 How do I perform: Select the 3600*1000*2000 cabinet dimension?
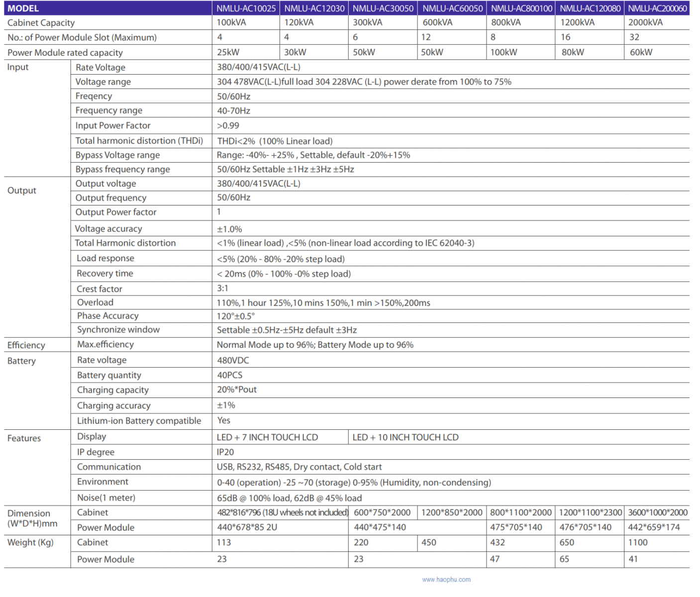pos(657,513)
